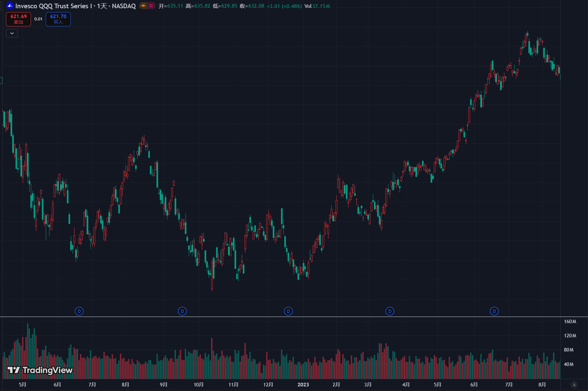588x391 pixels.
Task: Open the TradingView logo watermark
Action: pyautogui.click(x=40, y=370)
